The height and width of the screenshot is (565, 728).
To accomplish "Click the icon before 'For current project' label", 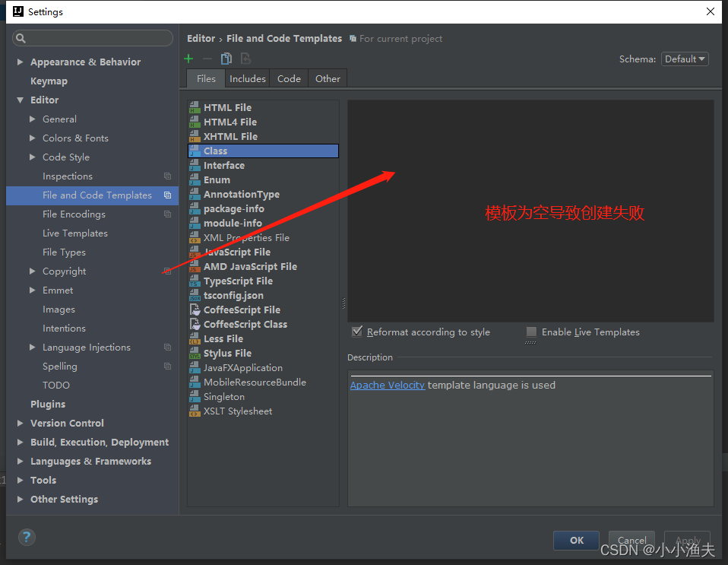I will [x=352, y=38].
